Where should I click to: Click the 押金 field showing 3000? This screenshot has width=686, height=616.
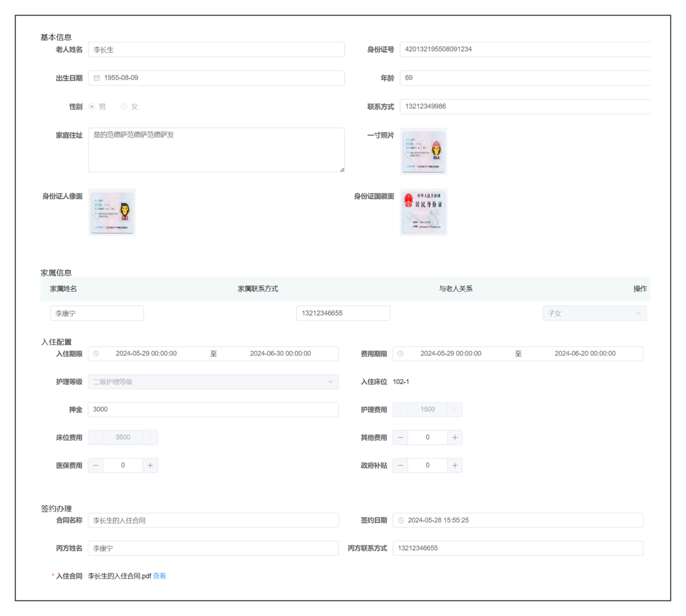(213, 409)
